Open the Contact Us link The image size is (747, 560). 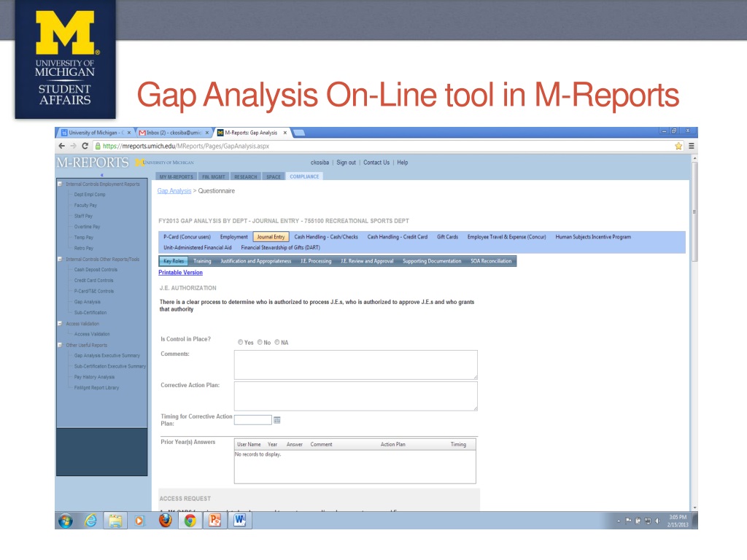[376, 163]
